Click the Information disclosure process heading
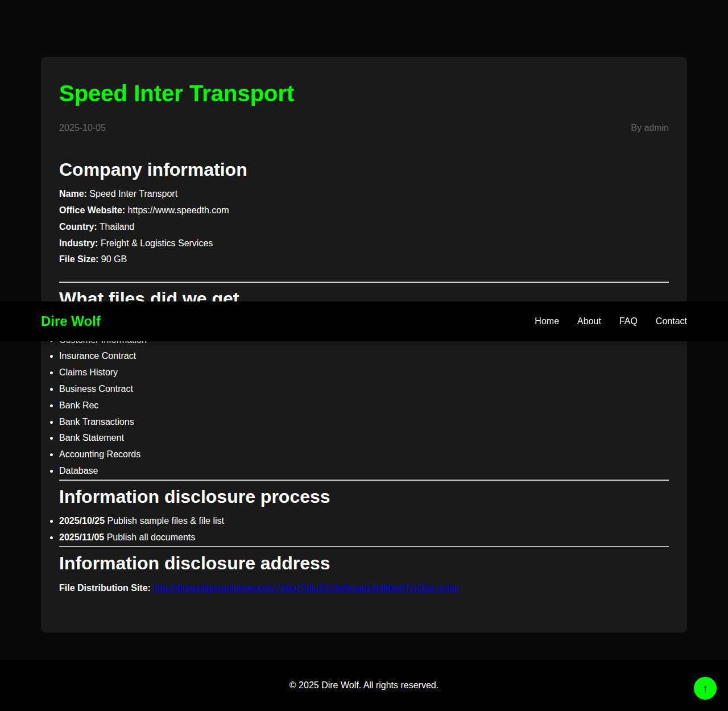 point(195,497)
